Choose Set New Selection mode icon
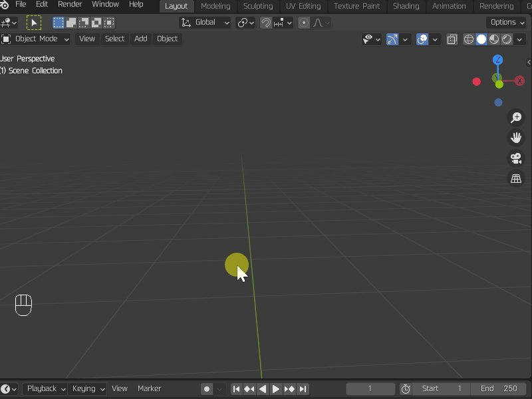Screen dimensions: 532x399 [x=59, y=23]
